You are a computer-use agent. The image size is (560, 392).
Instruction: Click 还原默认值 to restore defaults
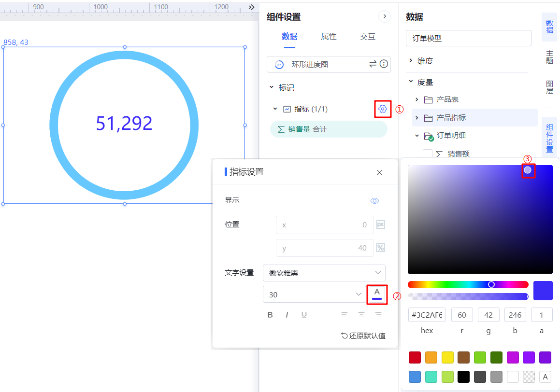(x=363, y=336)
